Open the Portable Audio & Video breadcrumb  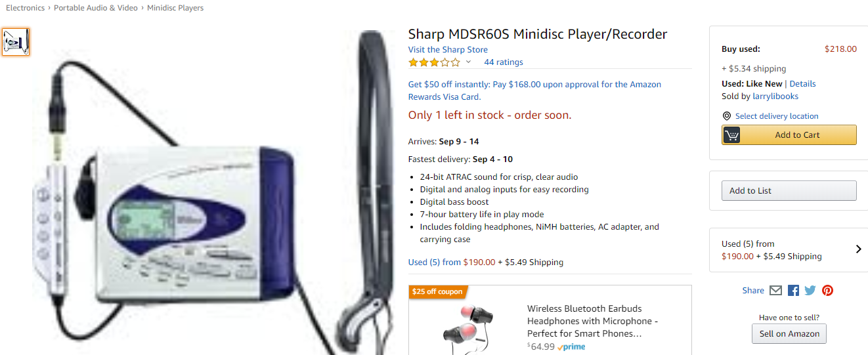click(96, 8)
